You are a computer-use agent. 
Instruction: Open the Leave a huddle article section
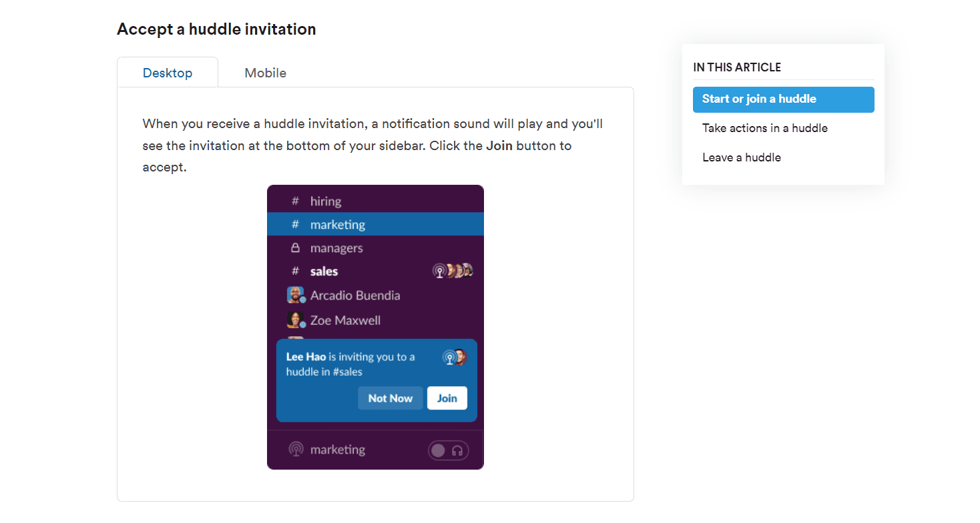(741, 157)
